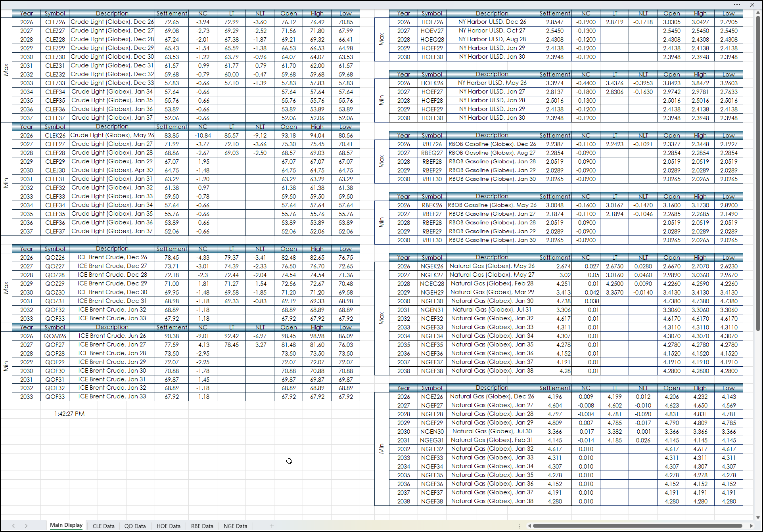Open the NGE Data sheet tab
The width and height of the screenshot is (763, 532).
pyautogui.click(x=235, y=526)
